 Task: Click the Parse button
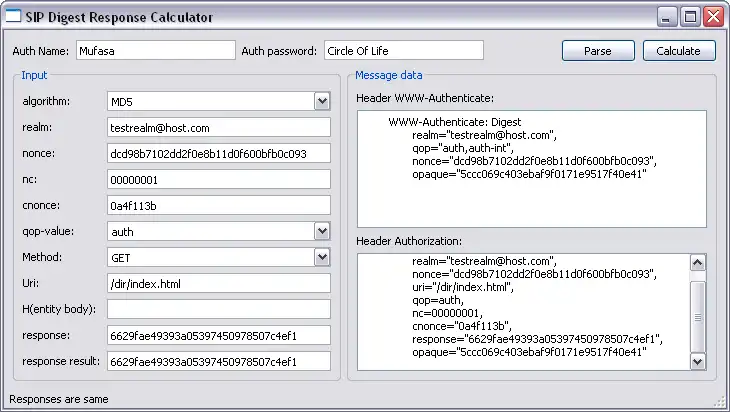coord(598,51)
